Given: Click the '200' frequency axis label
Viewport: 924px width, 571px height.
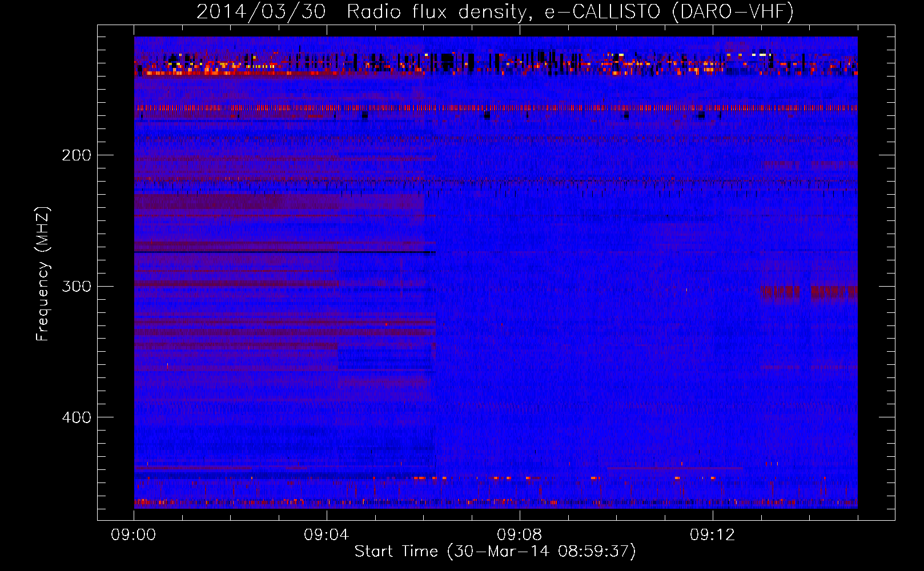Looking at the screenshot, I should pyautogui.click(x=77, y=155).
